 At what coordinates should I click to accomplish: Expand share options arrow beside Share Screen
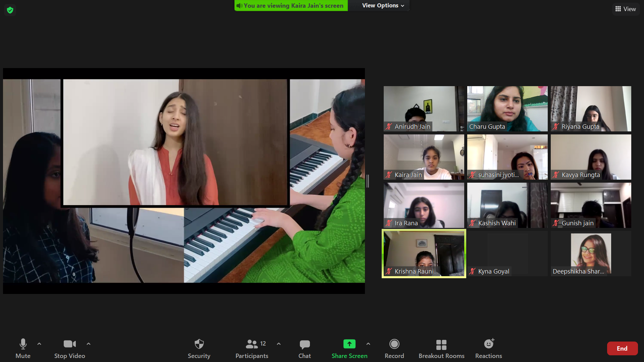(x=368, y=344)
